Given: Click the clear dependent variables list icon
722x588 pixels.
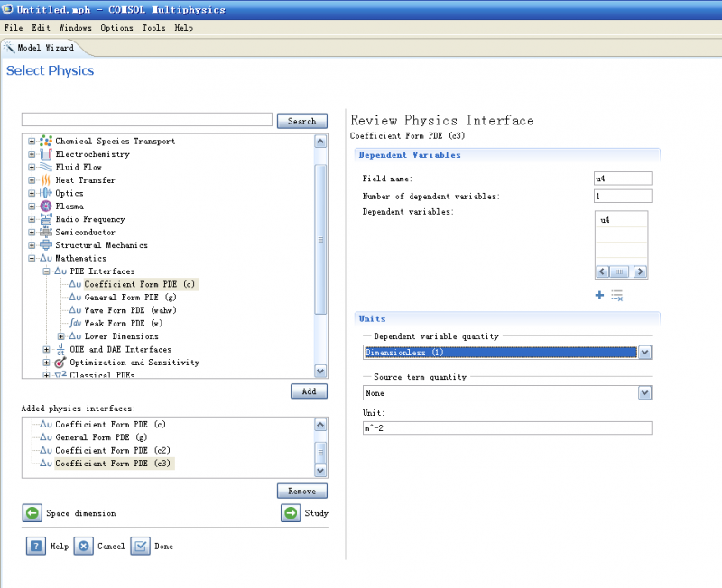Looking at the screenshot, I should tap(617, 296).
